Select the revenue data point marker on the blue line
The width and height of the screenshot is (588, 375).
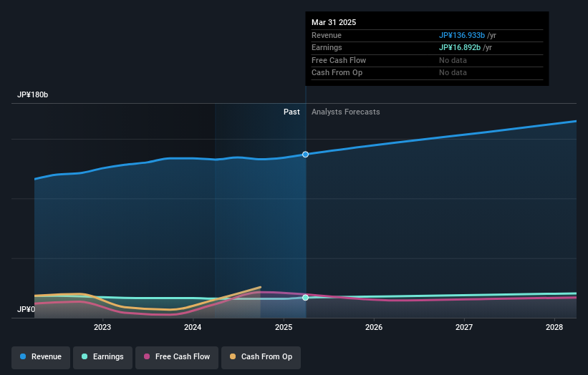306,155
